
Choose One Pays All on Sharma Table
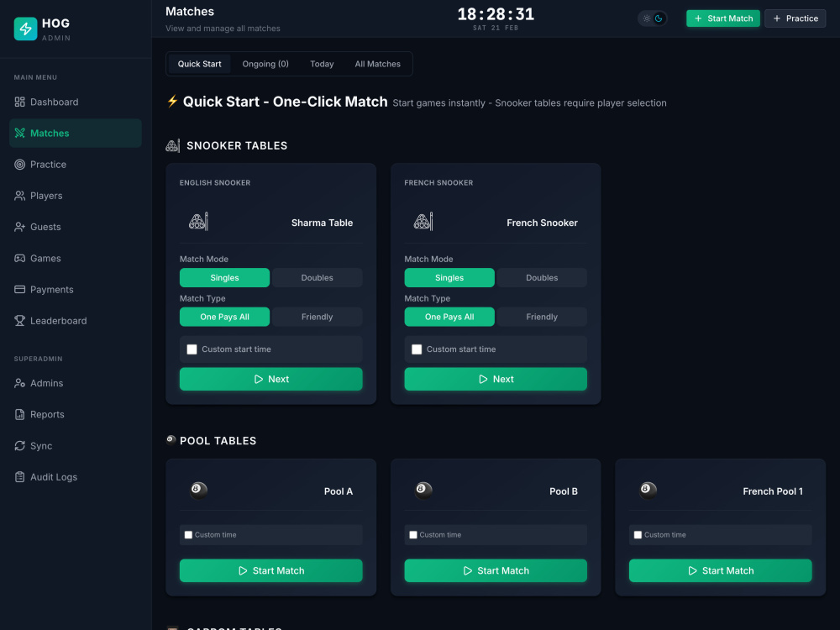pyautogui.click(x=224, y=317)
